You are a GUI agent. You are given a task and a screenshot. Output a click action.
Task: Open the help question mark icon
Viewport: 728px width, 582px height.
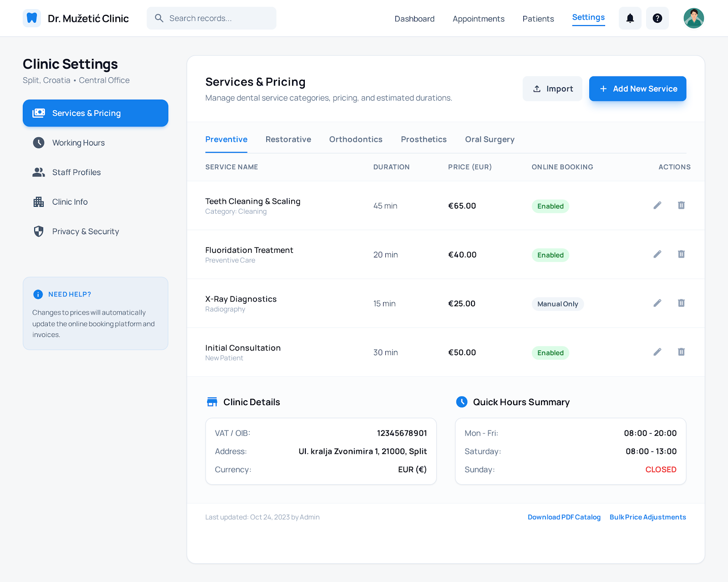click(x=657, y=18)
